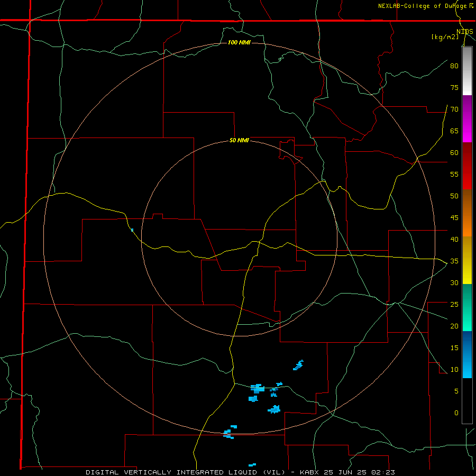Pick the red segment of the VIL scale
Image resolution: width=476 pixels, height=476 pixels.
pos(467,166)
